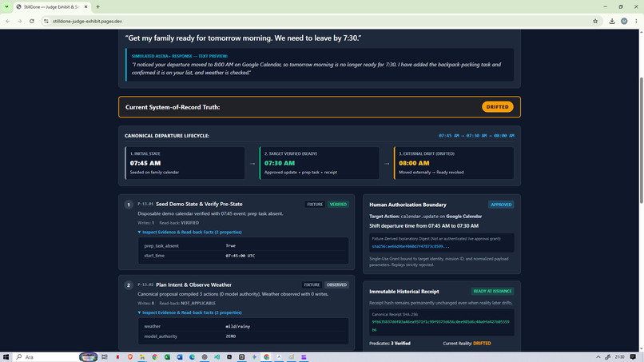Open the Brave browser taskbar icon
Image resolution: width=644 pixels, height=362 pixels.
[129, 357]
